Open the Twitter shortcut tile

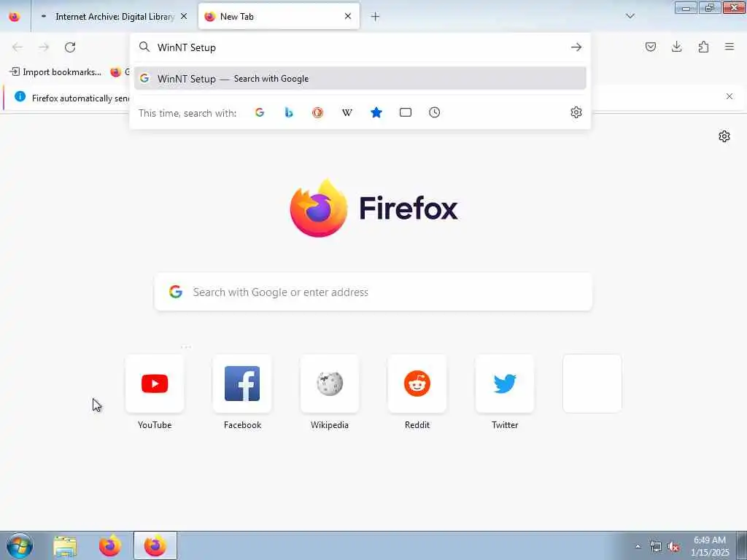[505, 384]
